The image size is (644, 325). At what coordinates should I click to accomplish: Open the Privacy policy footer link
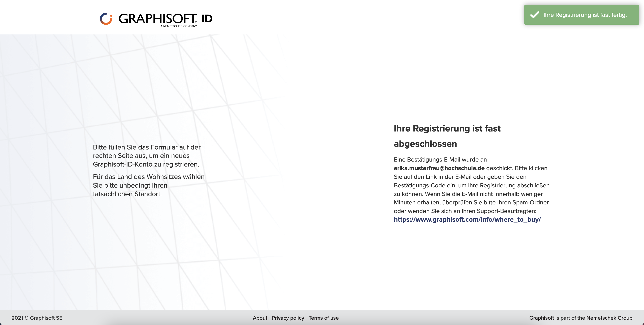(288, 318)
